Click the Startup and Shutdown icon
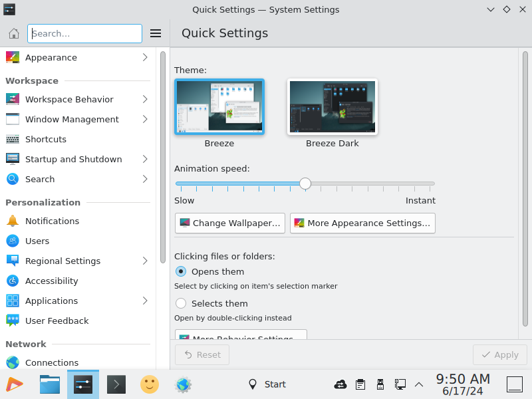 click(x=13, y=159)
